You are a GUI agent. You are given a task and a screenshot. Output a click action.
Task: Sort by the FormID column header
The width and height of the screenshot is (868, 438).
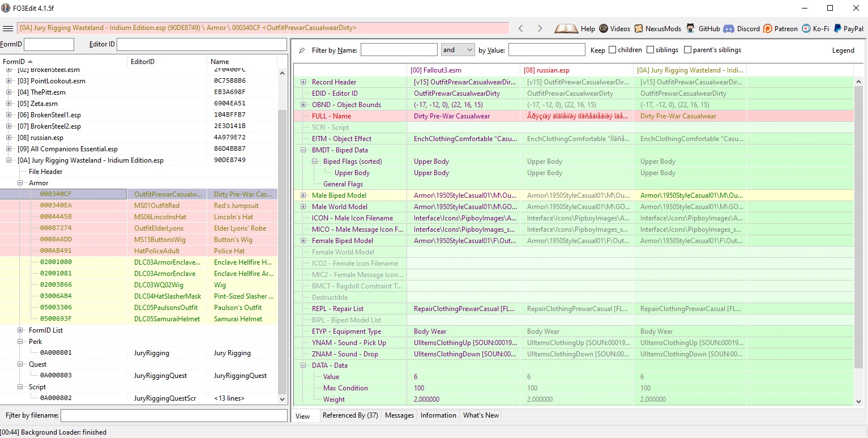[x=64, y=61]
